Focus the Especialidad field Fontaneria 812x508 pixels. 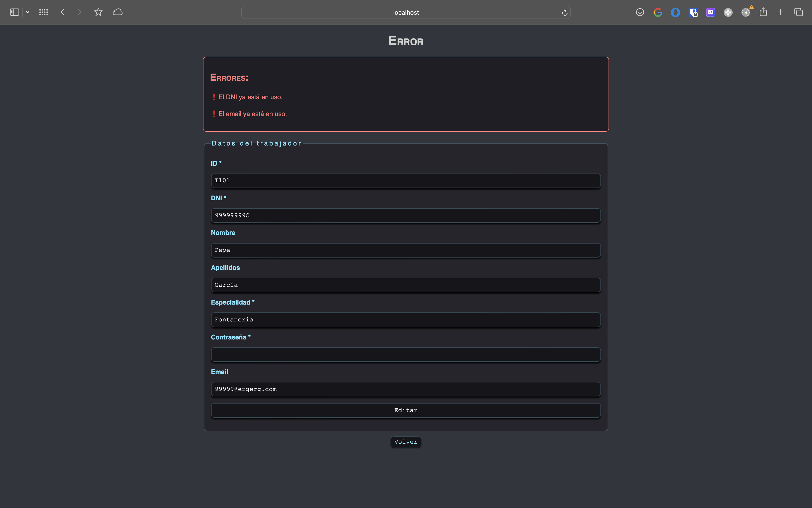406,320
